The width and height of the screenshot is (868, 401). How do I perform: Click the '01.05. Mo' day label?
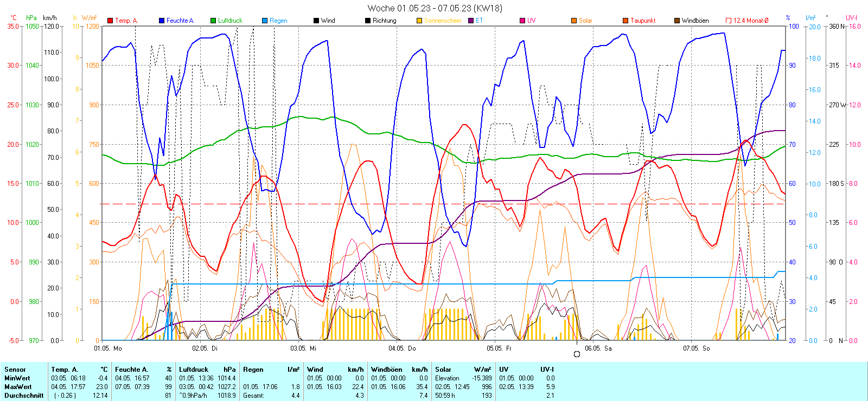coord(108,348)
